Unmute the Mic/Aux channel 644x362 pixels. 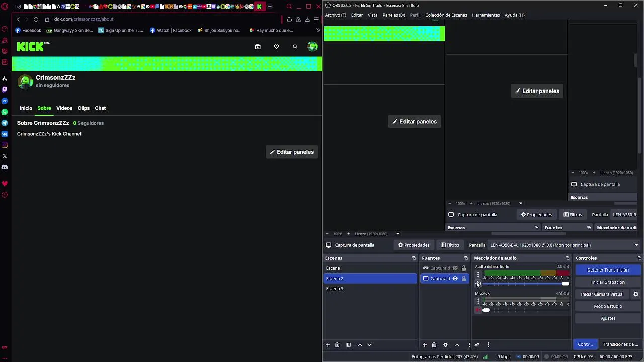(x=478, y=310)
